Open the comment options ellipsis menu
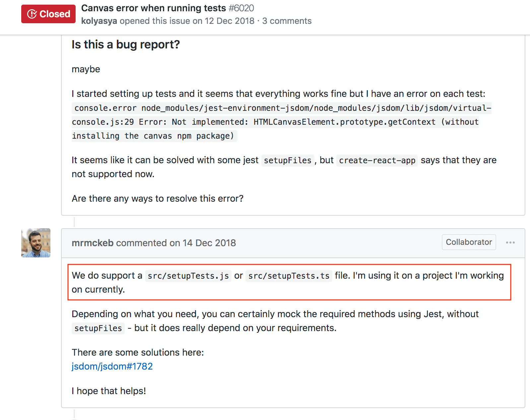 [x=510, y=243]
